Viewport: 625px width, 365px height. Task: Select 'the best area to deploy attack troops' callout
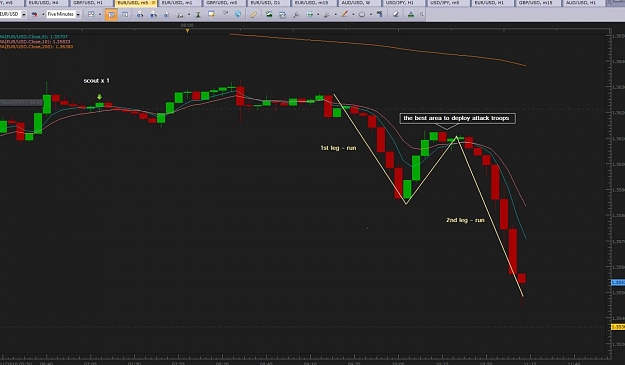457,118
